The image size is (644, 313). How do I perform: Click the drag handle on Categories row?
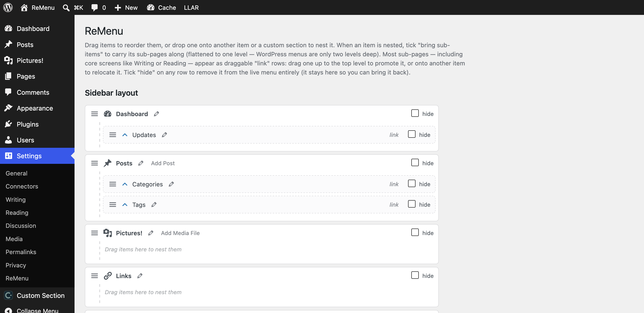[113, 184]
